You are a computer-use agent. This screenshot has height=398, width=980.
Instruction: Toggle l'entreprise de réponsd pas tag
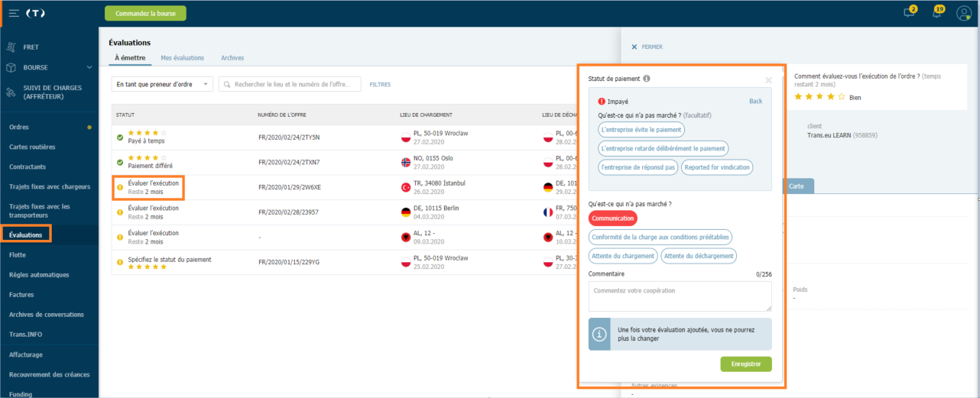638,167
